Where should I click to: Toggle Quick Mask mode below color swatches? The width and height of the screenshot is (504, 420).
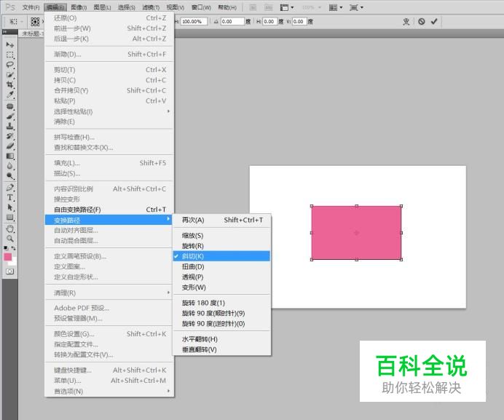click(10, 271)
